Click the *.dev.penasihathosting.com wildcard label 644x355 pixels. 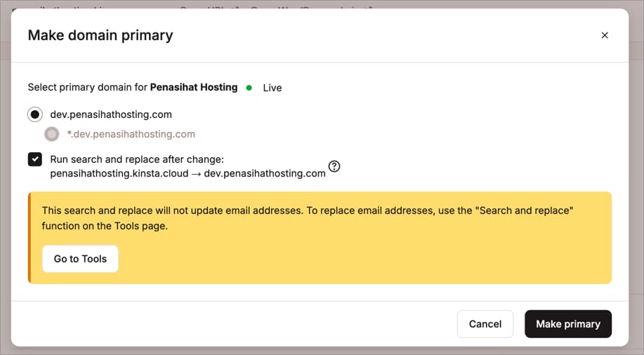pos(131,134)
